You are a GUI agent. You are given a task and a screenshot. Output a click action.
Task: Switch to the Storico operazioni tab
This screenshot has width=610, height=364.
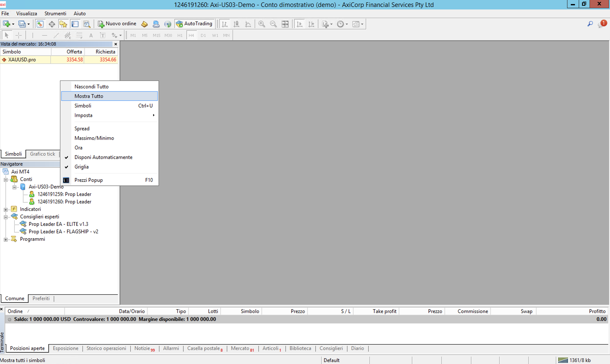pos(106,348)
